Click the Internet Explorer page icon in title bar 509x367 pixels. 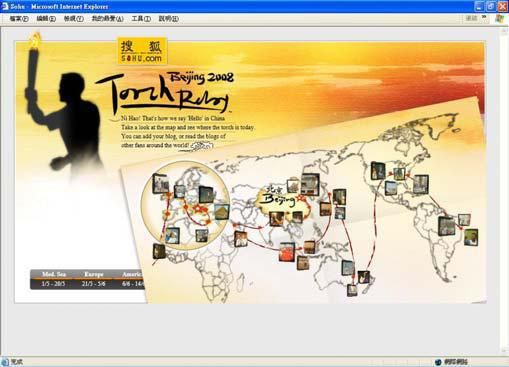pos(5,6)
